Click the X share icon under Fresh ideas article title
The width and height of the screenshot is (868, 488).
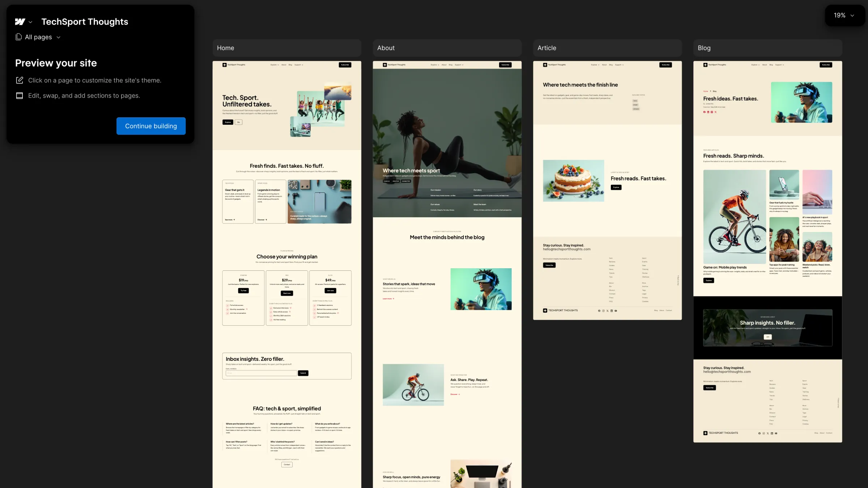coord(715,112)
